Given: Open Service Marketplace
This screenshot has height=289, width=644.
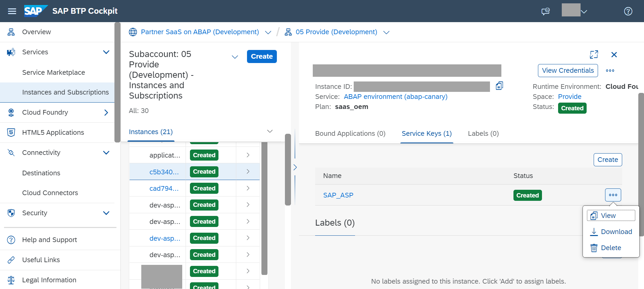Looking at the screenshot, I should tap(53, 72).
